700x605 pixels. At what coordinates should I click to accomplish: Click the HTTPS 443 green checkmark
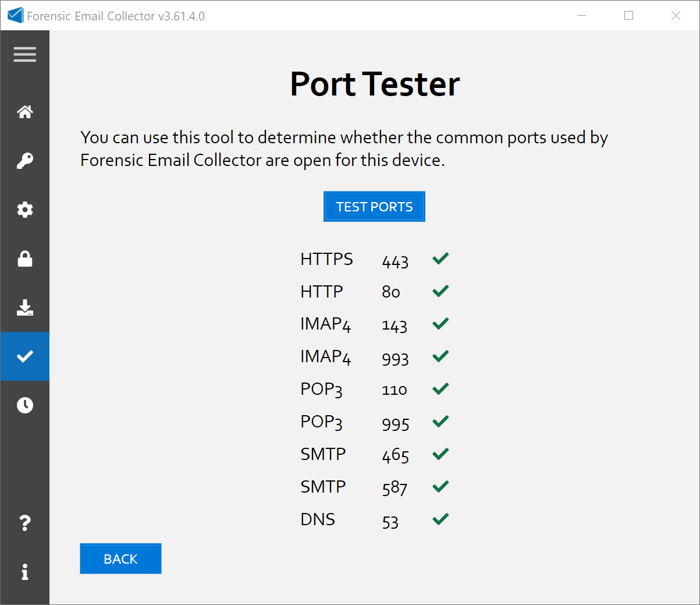pyautogui.click(x=440, y=259)
